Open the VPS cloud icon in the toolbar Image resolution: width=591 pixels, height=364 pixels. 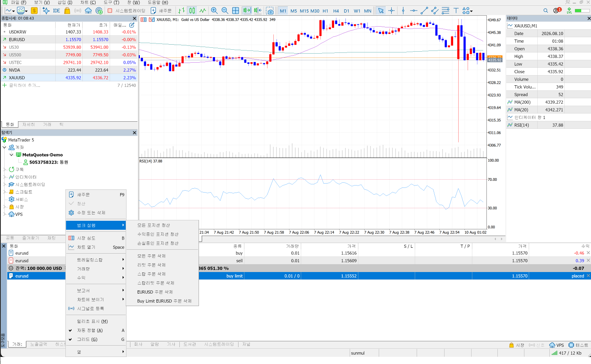(89, 11)
